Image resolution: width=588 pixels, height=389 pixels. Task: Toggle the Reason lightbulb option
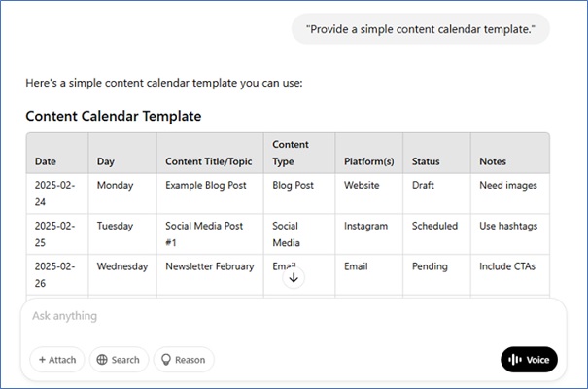click(x=183, y=360)
